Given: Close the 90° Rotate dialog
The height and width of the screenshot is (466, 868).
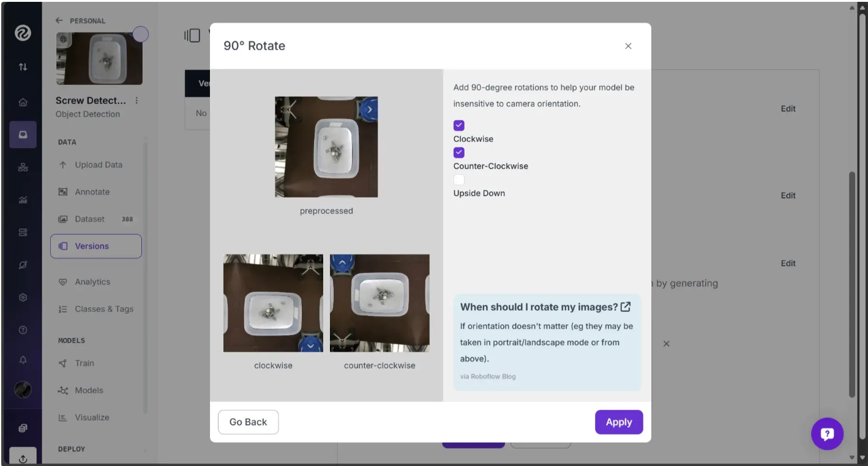Looking at the screenshot, I should click(628, 46).
